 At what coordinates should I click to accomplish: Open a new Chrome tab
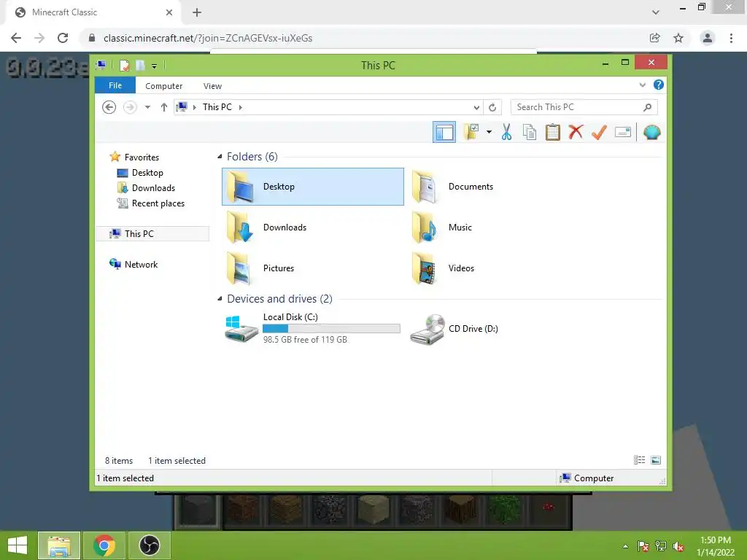[197, 12]
